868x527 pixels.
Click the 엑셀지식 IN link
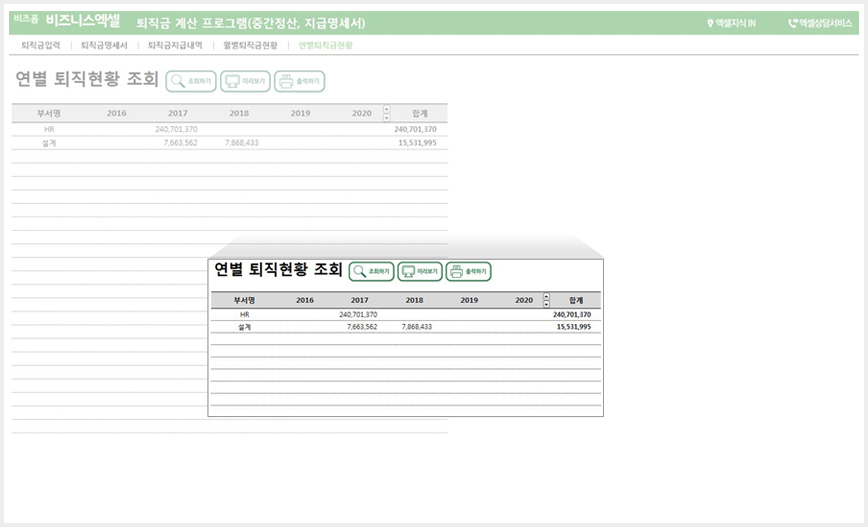pos(731,23)
